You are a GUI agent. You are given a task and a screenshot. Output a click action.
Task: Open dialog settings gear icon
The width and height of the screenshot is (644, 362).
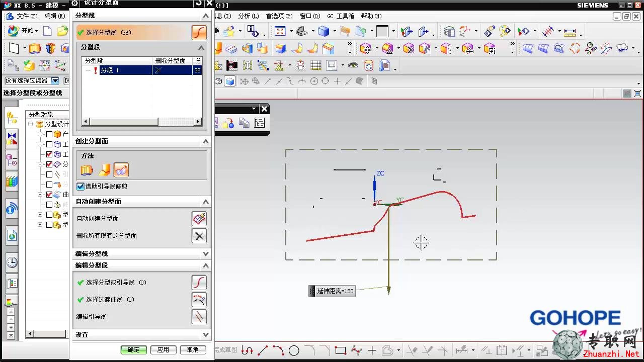pos(75,3)
